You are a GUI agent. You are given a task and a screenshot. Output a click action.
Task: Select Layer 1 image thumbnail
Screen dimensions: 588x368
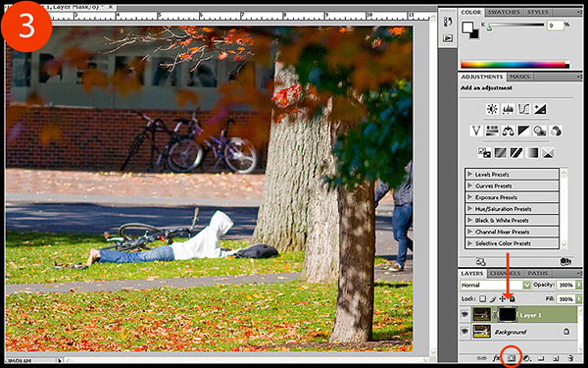(482, 315)
